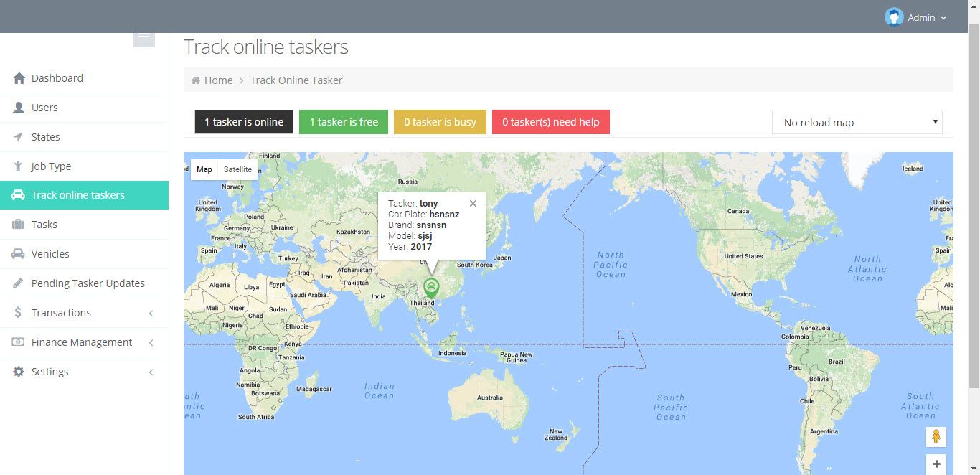Screen dimensions: 980x475
Task: Expand the Settings submenu chevron
Action: click(151, 372)
